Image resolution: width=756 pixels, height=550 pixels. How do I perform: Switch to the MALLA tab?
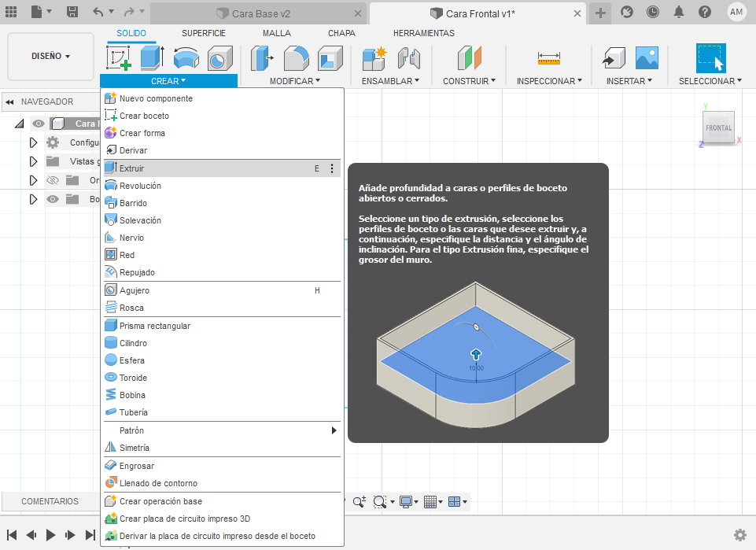pyautogui.click(x=277, y=33)
